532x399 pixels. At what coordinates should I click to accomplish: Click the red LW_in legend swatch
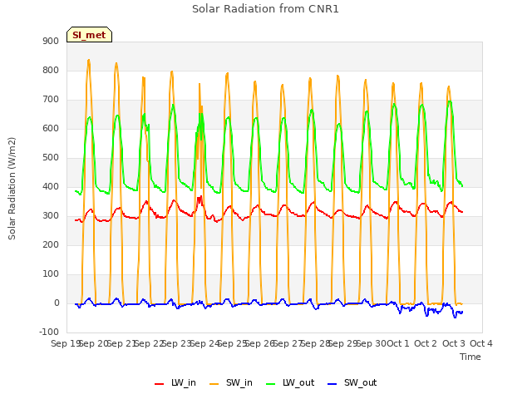click(159, 384)
